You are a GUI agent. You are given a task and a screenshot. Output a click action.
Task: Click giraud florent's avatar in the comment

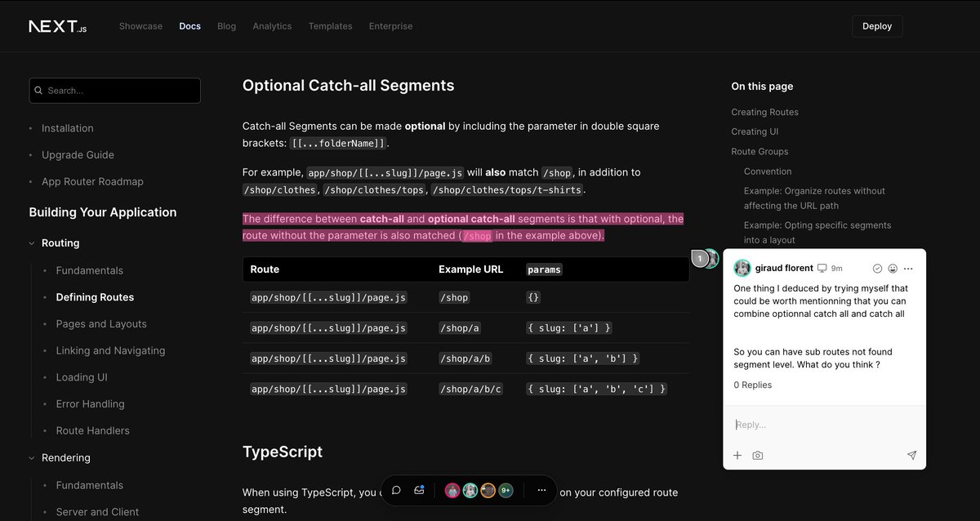click(x=742, y=268)
